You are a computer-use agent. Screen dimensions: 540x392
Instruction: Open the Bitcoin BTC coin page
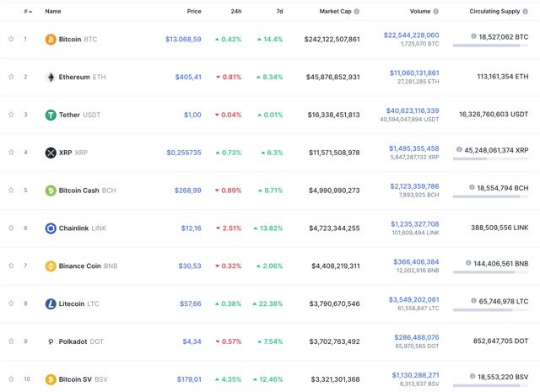[x=78, y=40]
